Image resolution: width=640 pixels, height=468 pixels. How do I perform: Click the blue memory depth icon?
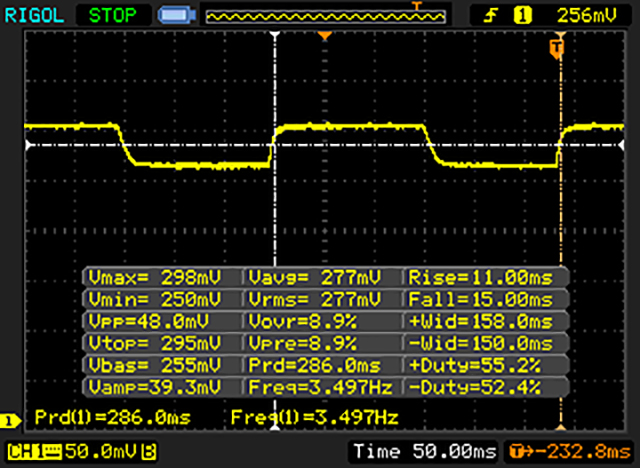[176, 14]
